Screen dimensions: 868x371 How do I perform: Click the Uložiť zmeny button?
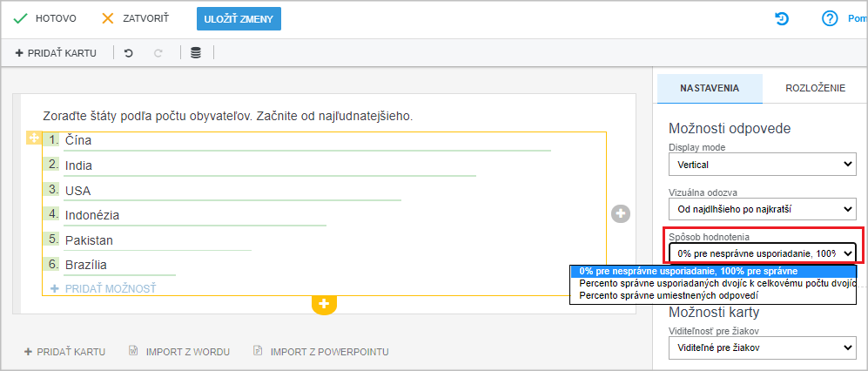[x=239, y=19]
